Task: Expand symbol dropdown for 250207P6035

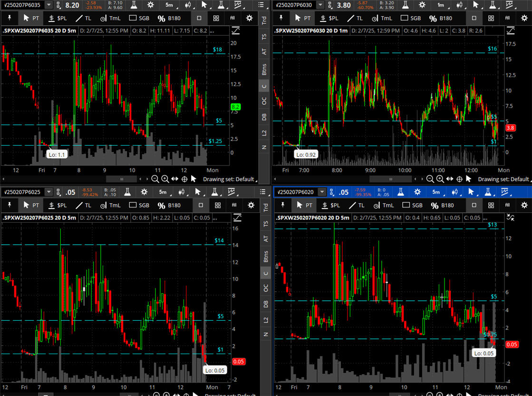Action: click(49, 5)
